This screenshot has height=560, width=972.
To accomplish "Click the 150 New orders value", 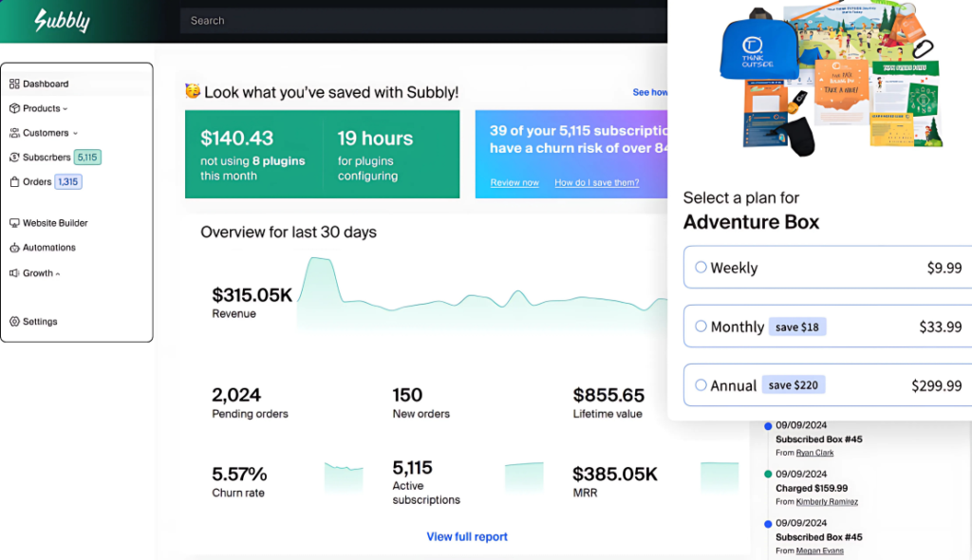I will point(407,395).
